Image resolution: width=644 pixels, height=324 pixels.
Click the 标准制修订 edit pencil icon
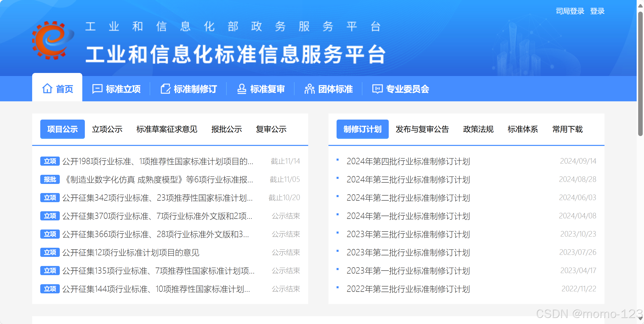[166, 89]
